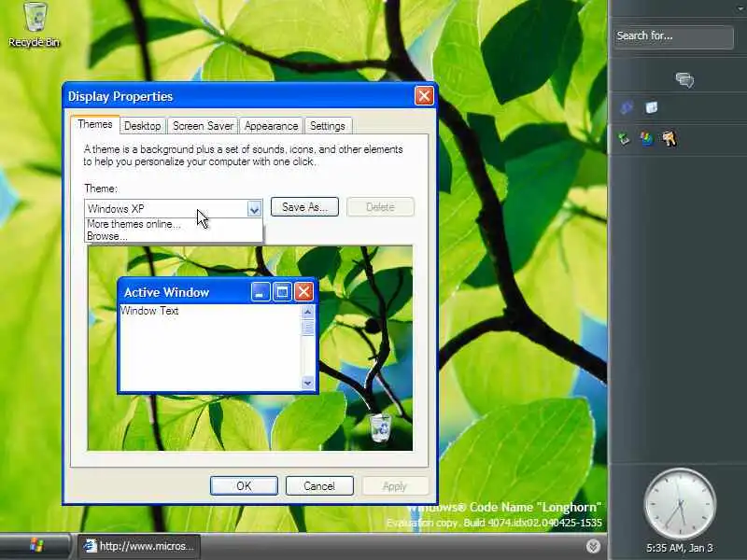Collapse the Theme dropdown arrow

(254, 208)
